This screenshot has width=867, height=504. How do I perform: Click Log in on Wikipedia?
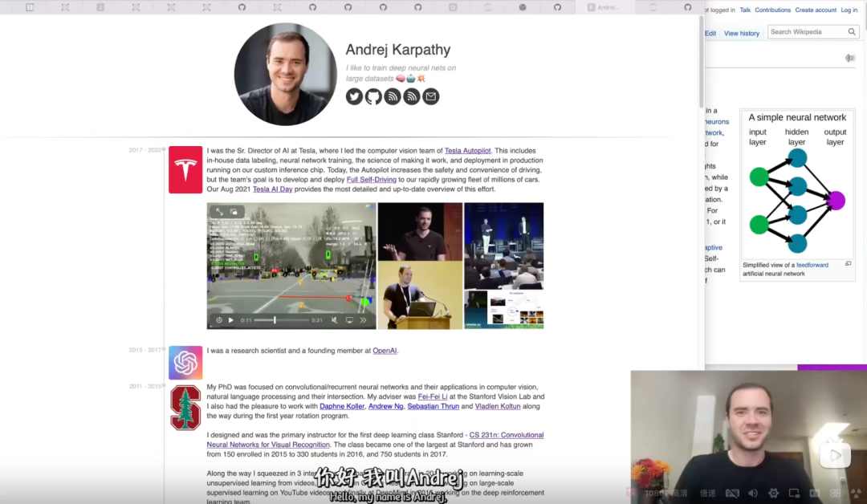[x=849, y=10]
